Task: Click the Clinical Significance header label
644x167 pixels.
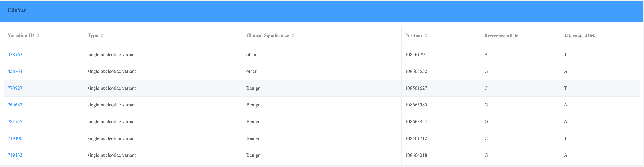Action: tap(267, 36)
